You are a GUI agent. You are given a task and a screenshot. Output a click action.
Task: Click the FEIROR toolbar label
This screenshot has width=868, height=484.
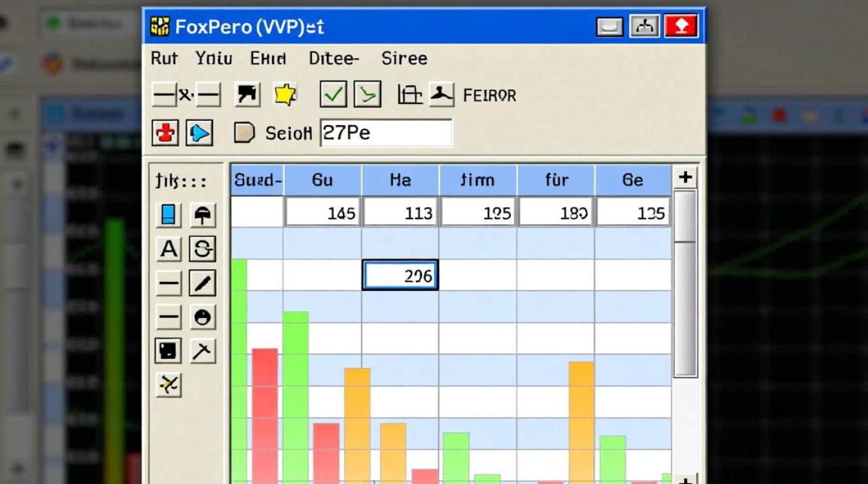pyautogui.click(x=490, y=96)
